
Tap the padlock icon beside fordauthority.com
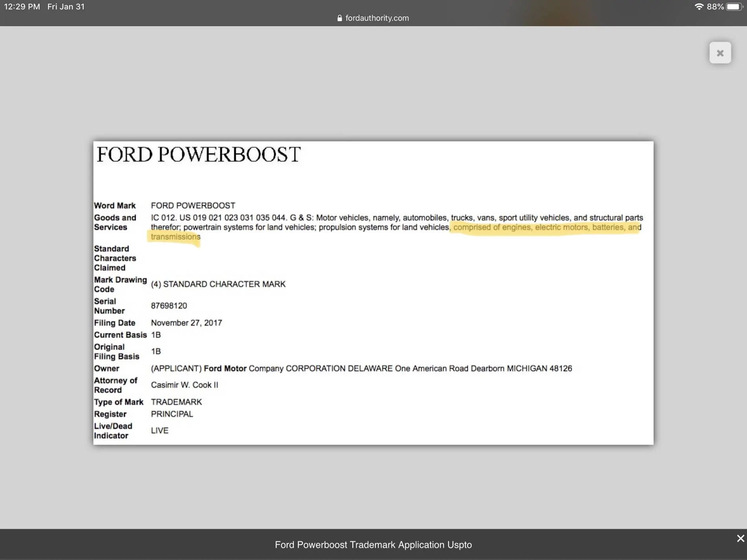point(340,18)
